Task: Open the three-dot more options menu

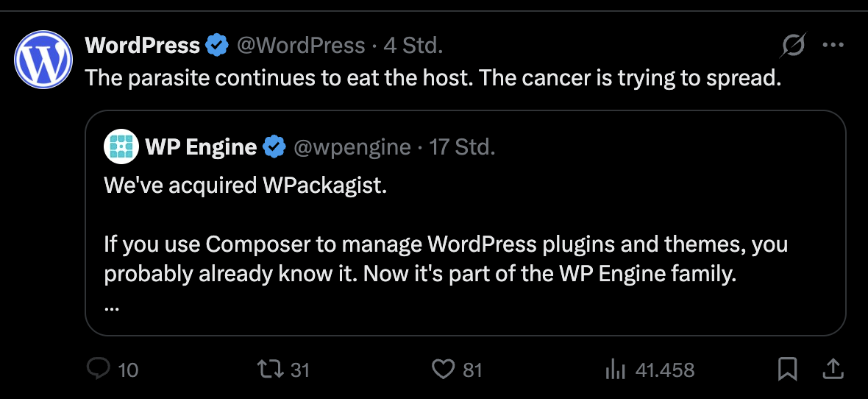Action: (833, 46)
